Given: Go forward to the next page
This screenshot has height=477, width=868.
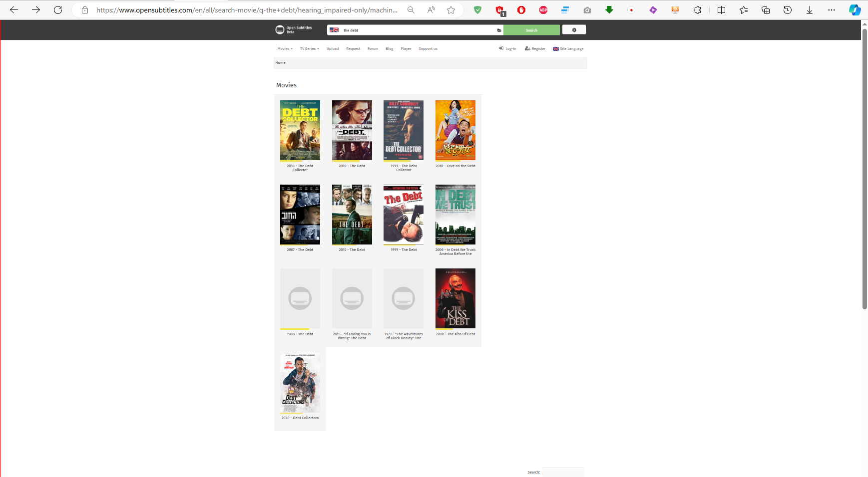Looking at the screenshot, I should (36, 10).
